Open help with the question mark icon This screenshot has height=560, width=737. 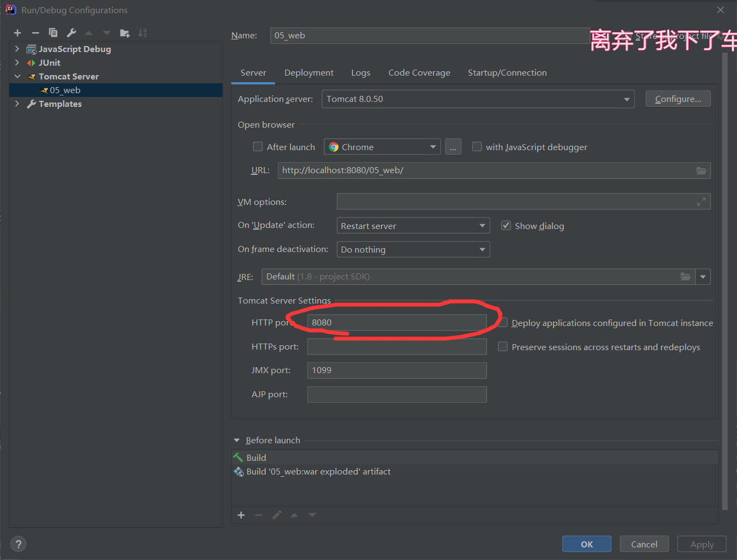pyautogui.click(x=18, y=544)
